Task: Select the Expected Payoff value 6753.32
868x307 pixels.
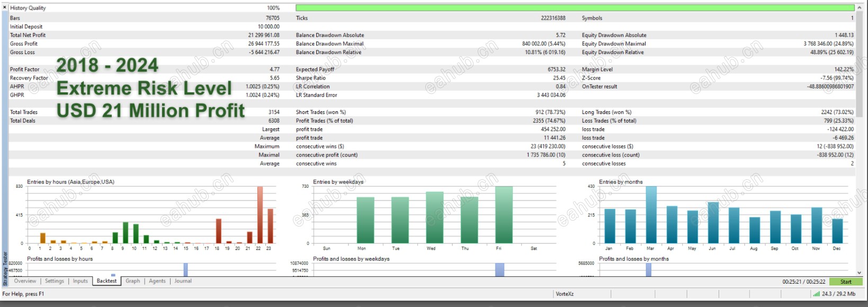Action: [x=557, y=69]
